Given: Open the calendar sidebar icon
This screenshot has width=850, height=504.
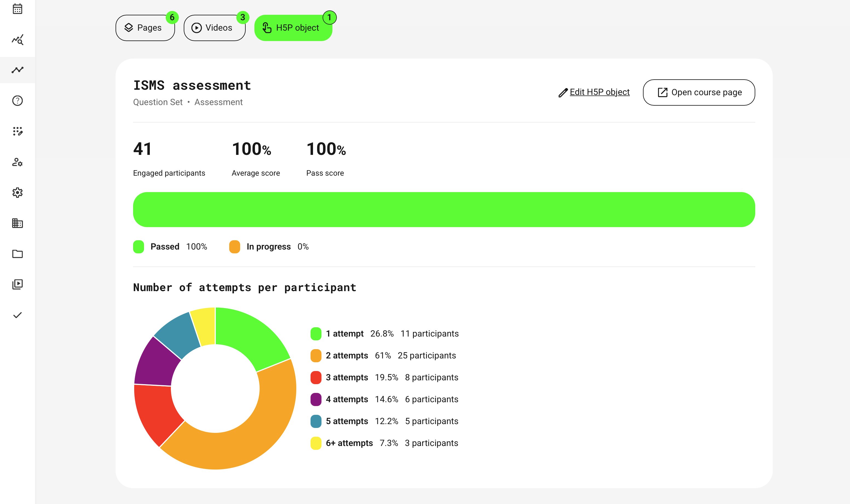Looking at the screenshot, I should [x=17, y=9].
